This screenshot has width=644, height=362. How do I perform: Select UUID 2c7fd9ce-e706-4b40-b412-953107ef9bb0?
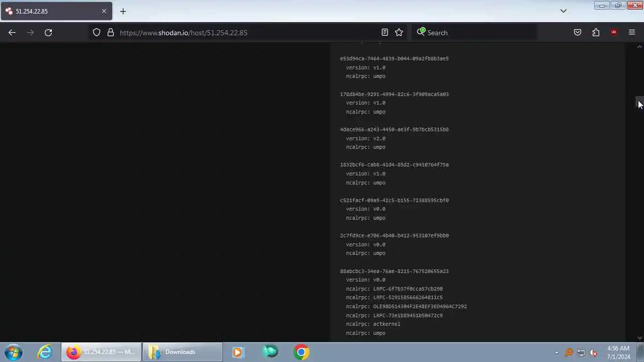coord(394,235)
